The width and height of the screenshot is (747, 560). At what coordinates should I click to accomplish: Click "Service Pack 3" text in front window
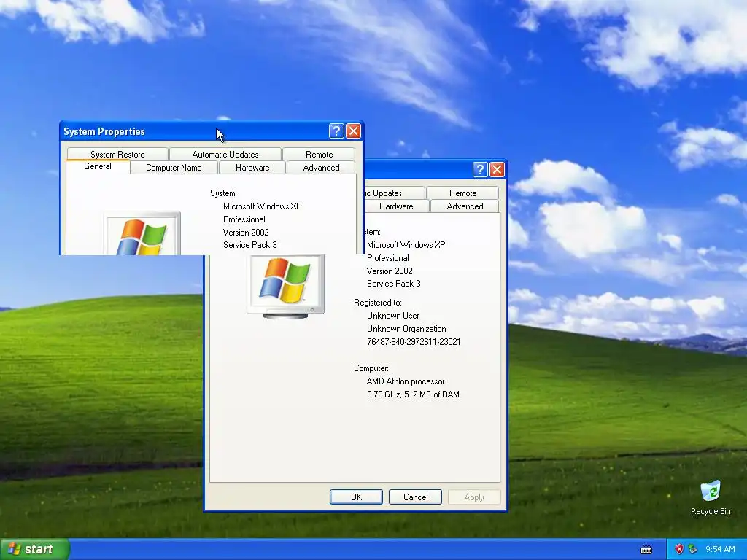point(249,245)
